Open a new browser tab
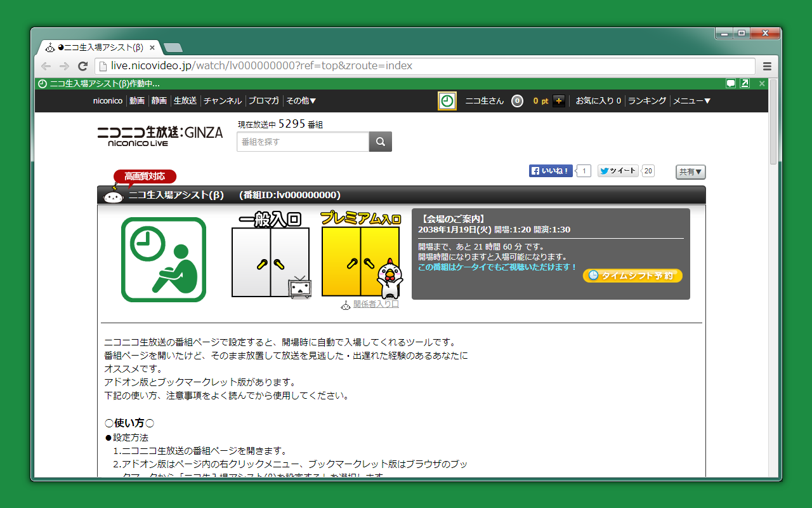 click(173, 48)
